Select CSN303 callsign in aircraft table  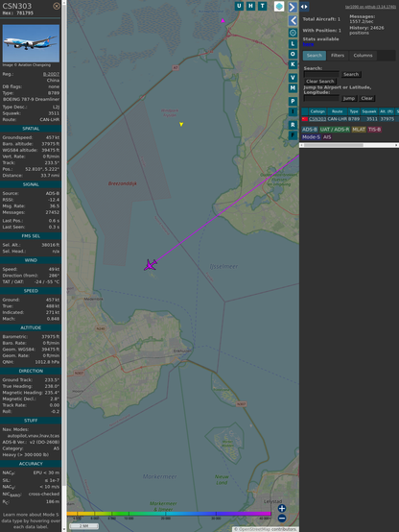pos(317,119)
